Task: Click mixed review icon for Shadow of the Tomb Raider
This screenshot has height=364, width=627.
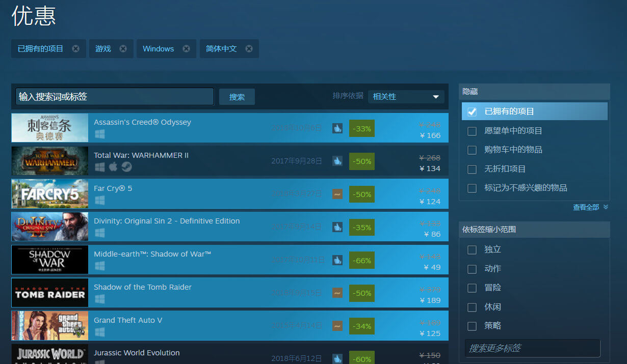Action: 337,293
